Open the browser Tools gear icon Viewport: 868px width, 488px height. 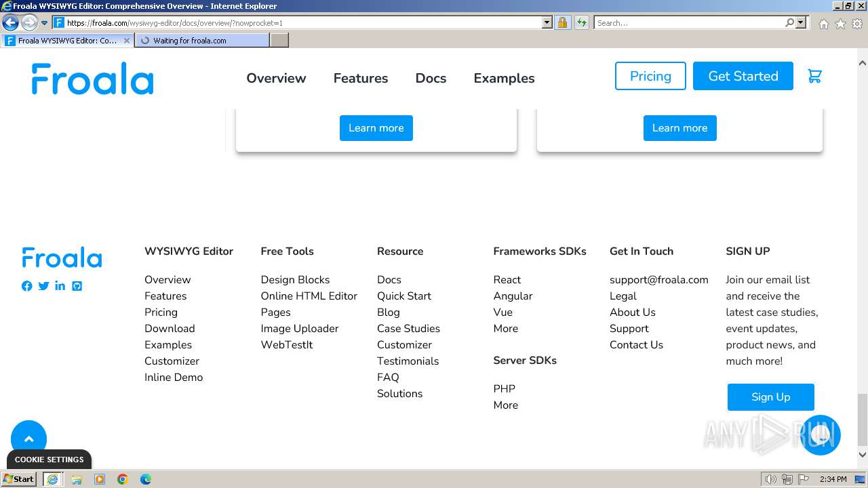coord(857,24)
